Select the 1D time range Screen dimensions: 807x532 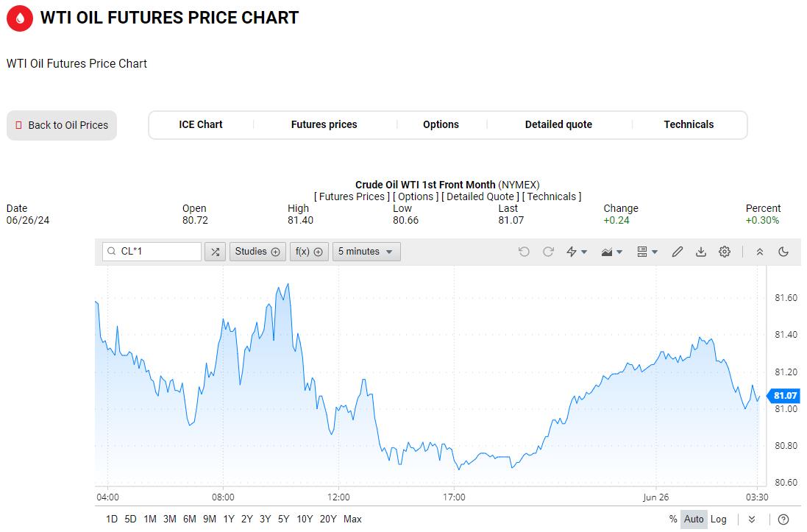click(112, 519)
